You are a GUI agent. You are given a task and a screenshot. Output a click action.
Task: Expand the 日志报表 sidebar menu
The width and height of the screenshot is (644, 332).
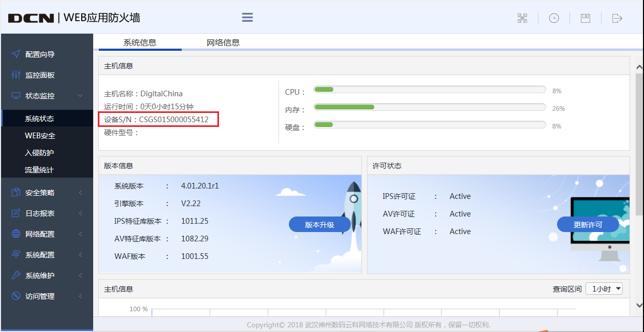47,213
